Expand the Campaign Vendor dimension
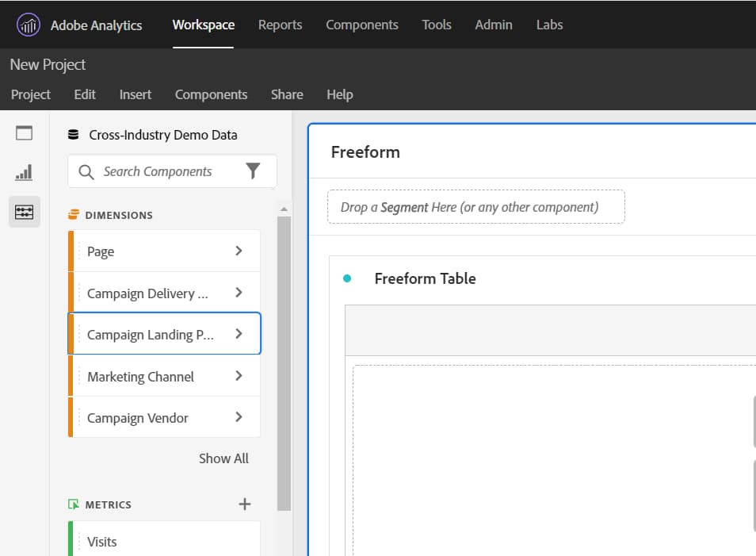 pos(238,416)
